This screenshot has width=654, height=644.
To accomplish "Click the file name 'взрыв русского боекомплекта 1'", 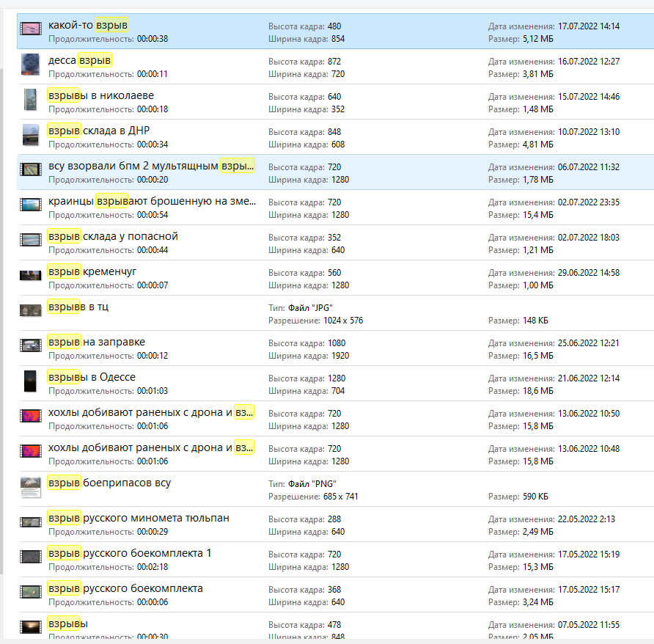I will (130, 554).
